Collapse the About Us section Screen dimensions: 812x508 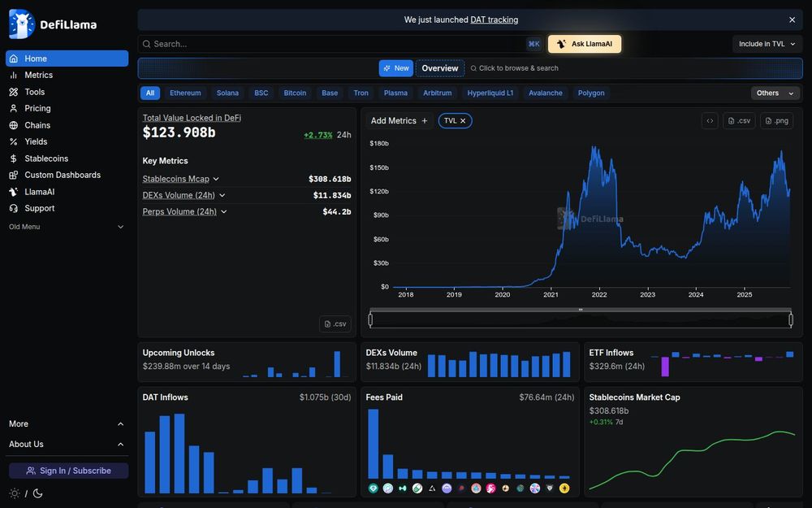[67, 445]
